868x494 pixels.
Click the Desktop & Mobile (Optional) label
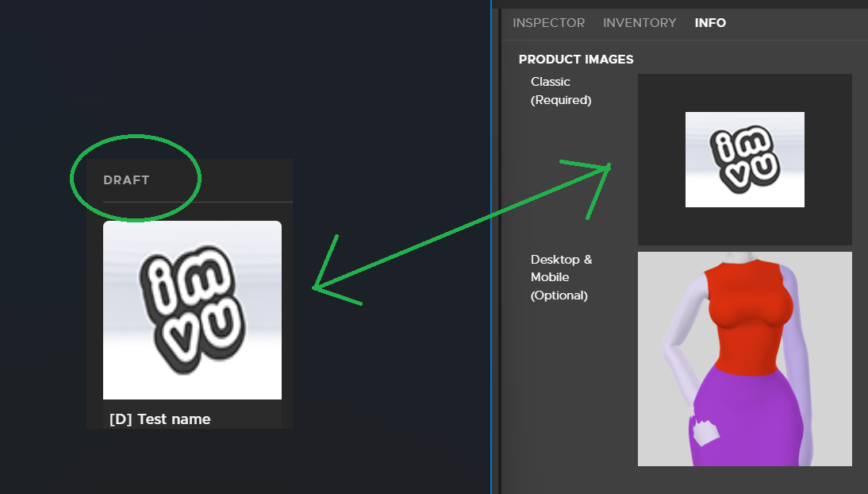point(561,277)
